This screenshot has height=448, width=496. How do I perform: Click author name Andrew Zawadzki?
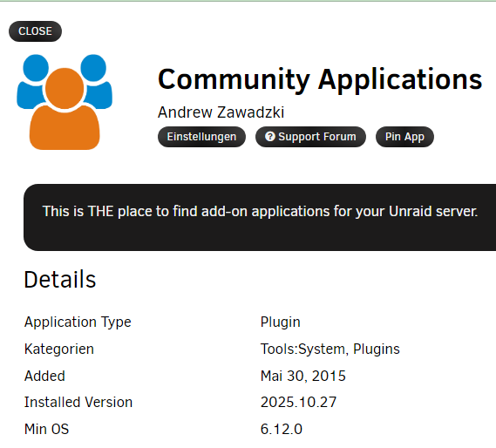click(x=221, y=112)
